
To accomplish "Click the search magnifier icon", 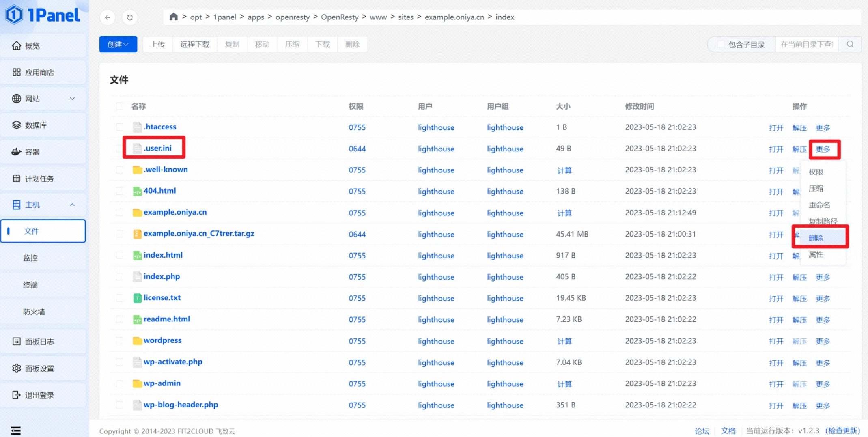I will (x=850, y=44).
